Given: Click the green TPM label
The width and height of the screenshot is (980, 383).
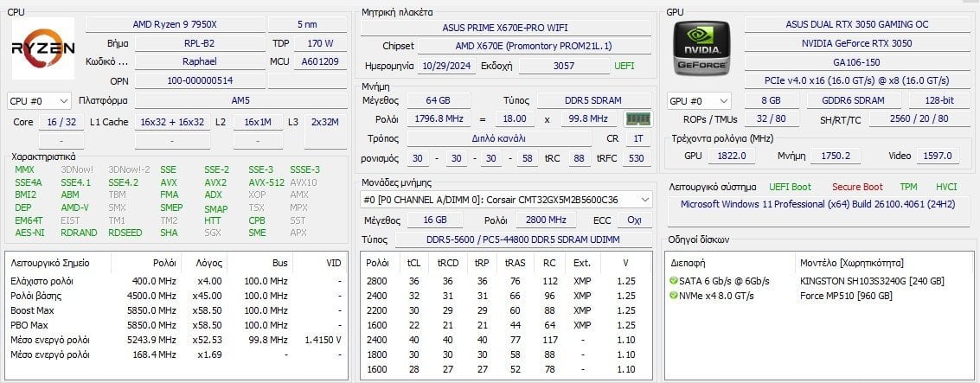Looking at the screenshot, I should (x=908, y=187).
